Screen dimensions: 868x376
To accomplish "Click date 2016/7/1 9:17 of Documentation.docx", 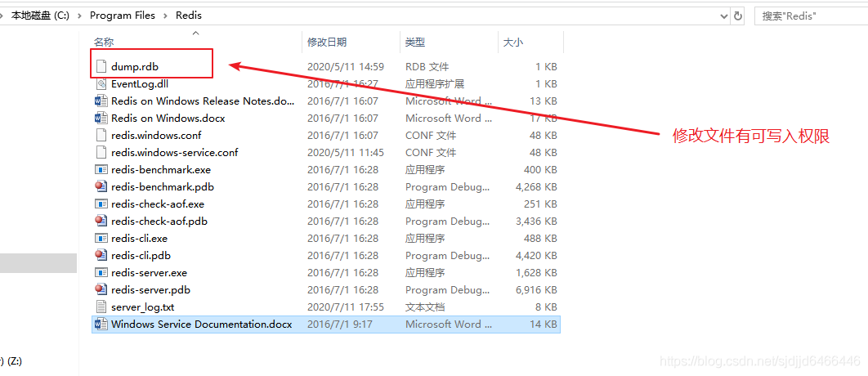I will click(x=341, y=325).
